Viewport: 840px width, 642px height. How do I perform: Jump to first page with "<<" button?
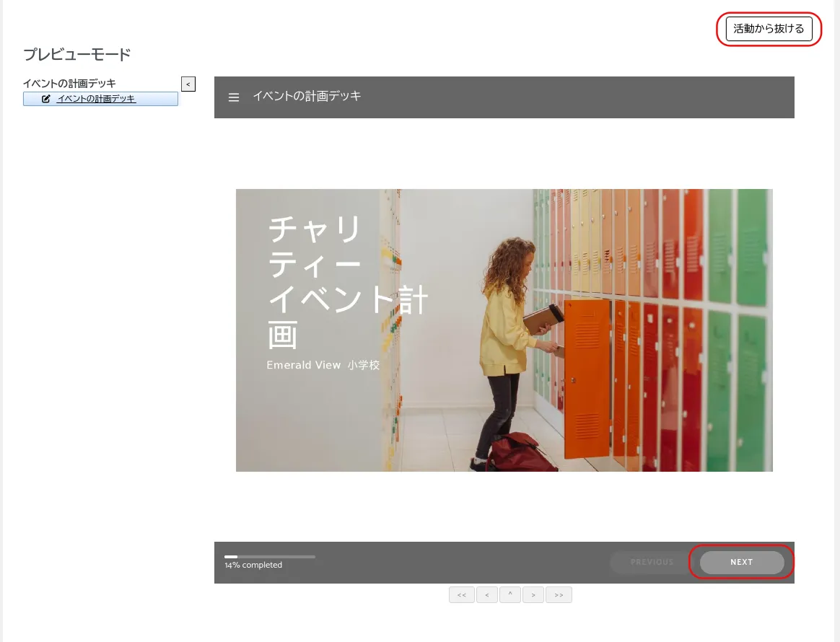coord(461,595)
